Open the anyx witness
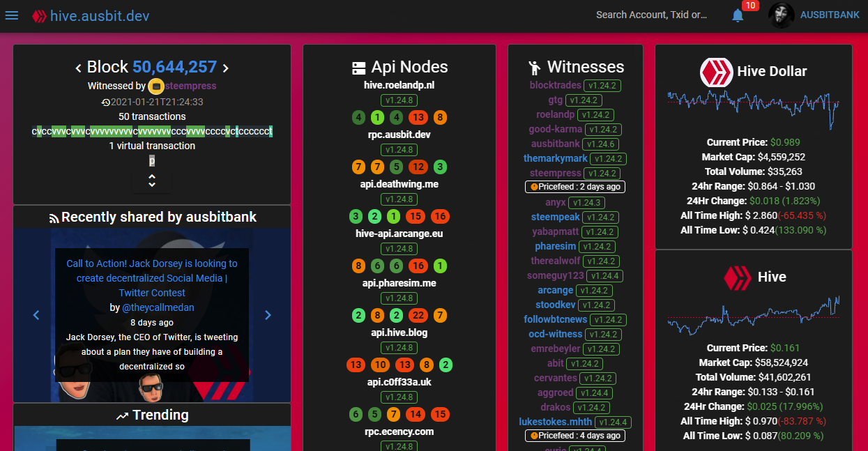Viewport: 868px width, 451px height. pyautogui.click(x=556, y=202)
